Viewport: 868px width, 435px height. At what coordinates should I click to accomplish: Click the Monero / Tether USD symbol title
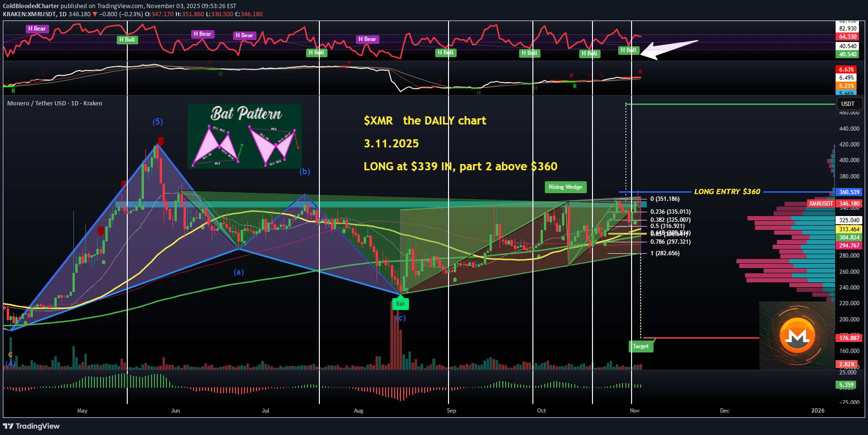coord(54,103)
